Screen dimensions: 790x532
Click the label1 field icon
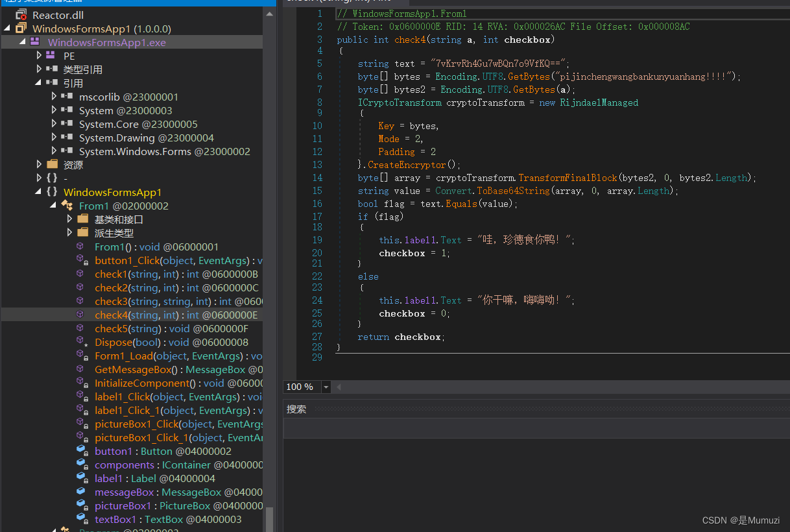coord(82,478)
